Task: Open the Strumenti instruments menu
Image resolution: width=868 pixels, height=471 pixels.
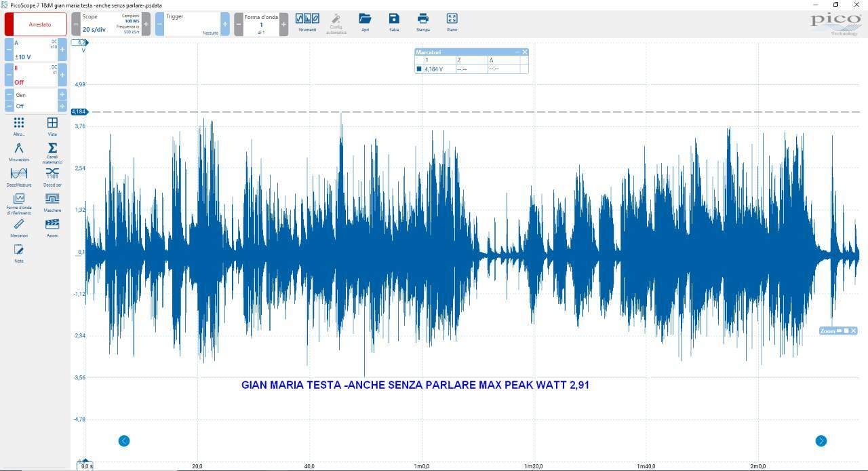Action: point(307,22)
